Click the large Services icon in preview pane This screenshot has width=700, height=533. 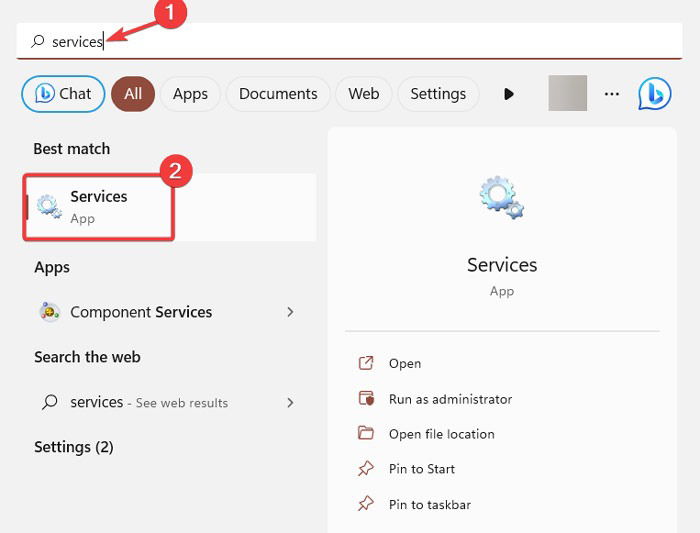tap(502, 197)
